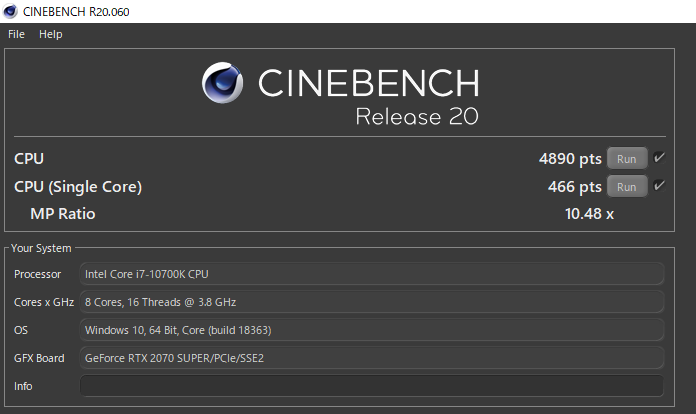696x414 pixels.
Task: Click the OS field showing Windows 10
Action: tap(371, 330)
